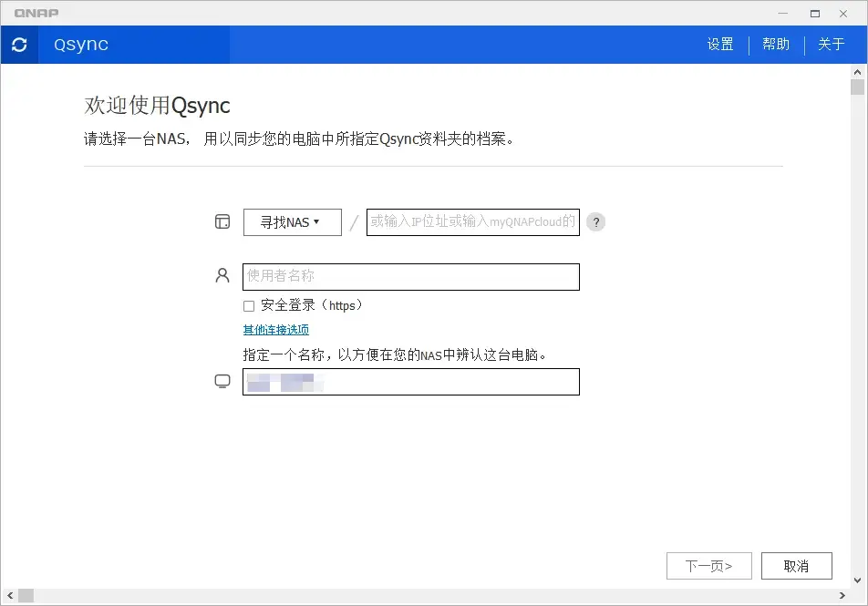Open the 帮助 menu

click(x=776, y=44)
